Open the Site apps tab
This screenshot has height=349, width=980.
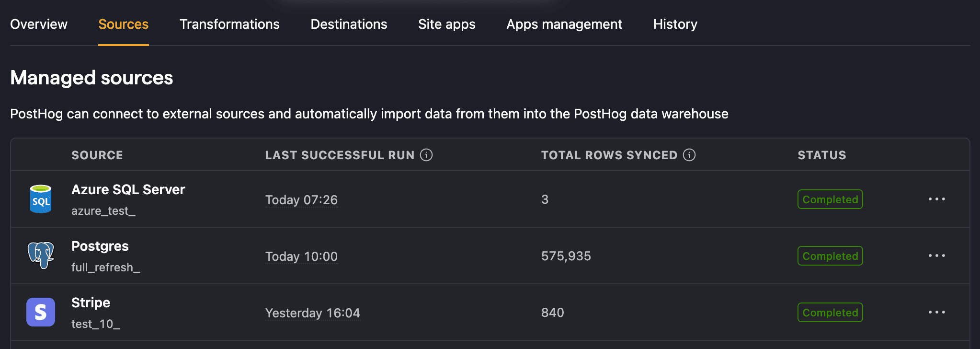click(x=447, y=24)
